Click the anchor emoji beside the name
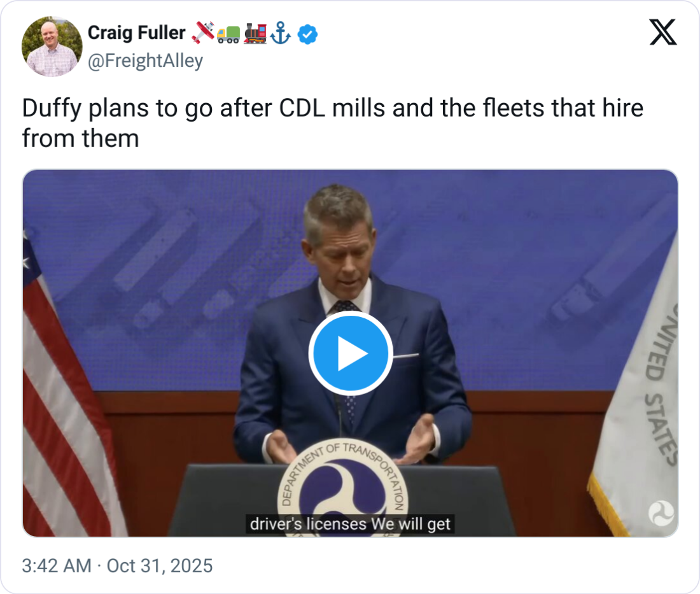 tap(281, 34)
